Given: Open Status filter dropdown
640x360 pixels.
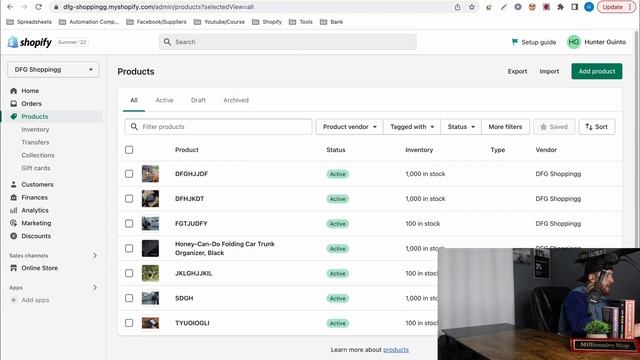Looking at the screenshot, I should (461, 127).
